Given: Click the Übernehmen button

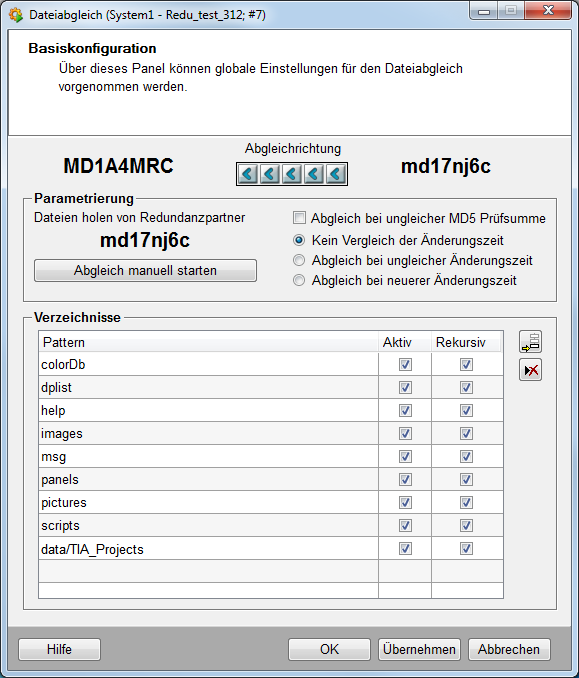Looking at the screenshot, I should 419,649.
